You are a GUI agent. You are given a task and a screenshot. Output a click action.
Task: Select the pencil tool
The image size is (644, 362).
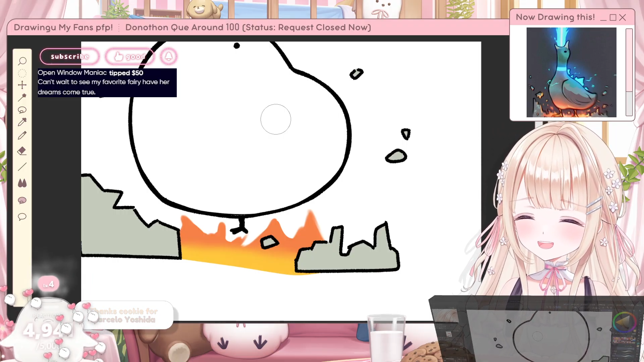click(22, 135)
